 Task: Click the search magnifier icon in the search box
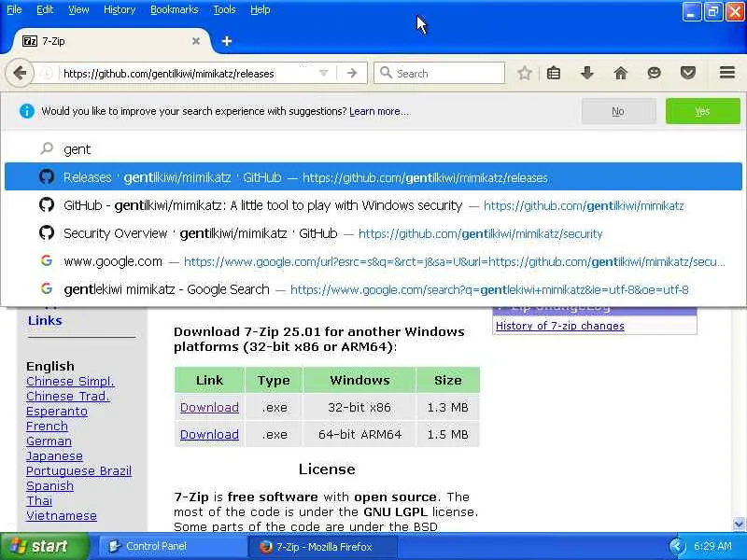tap(386, 73)
